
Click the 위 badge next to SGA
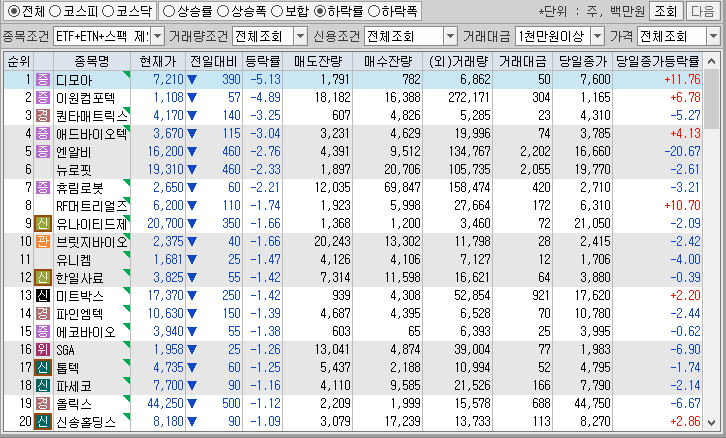(x=43, y=350)
